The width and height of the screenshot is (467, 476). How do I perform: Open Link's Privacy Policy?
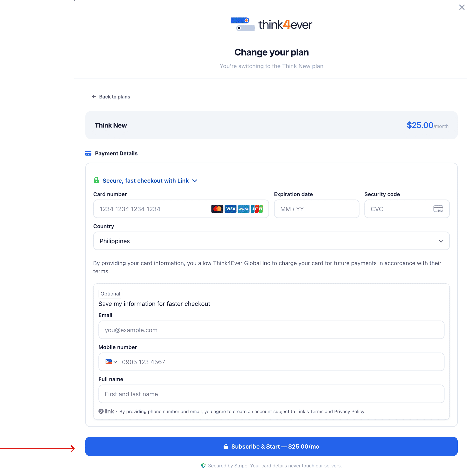(349, 411)
